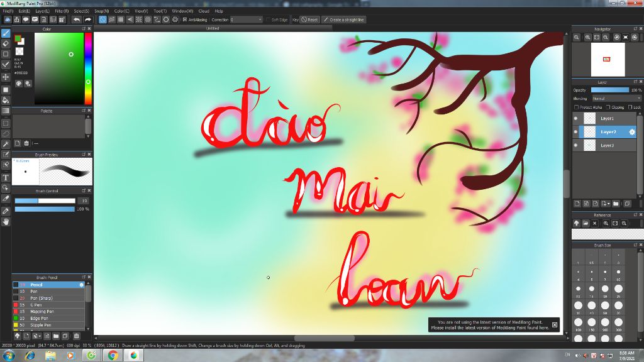
Task: Select the Edge Pen brush
Action: point(48,318)
